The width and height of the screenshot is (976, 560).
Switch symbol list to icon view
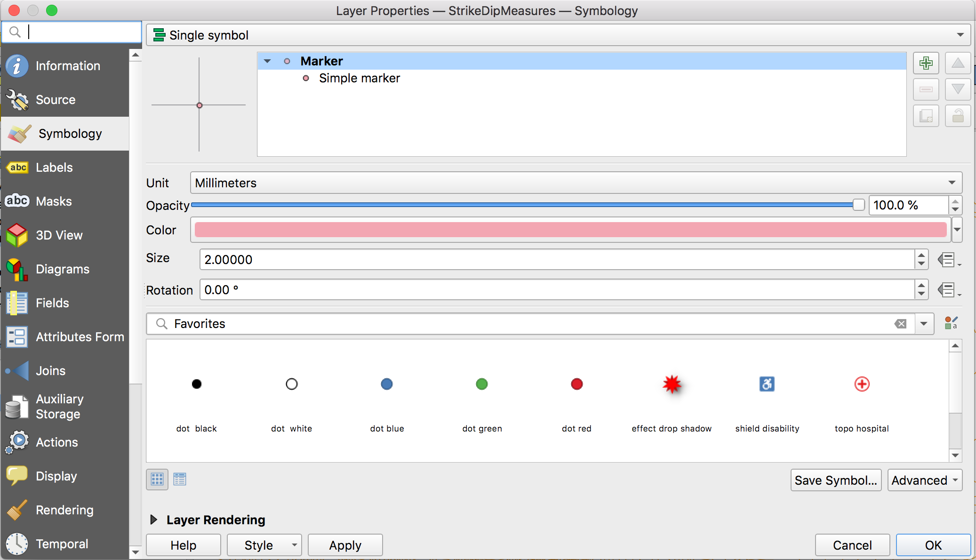(x=157, y=479)
